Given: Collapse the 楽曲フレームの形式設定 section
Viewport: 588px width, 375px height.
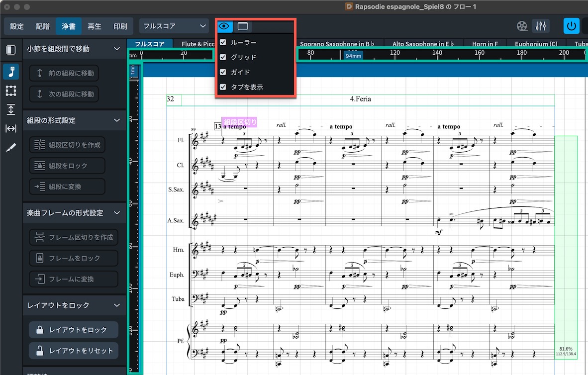Looking at the screenshot, I should point(117,213).
